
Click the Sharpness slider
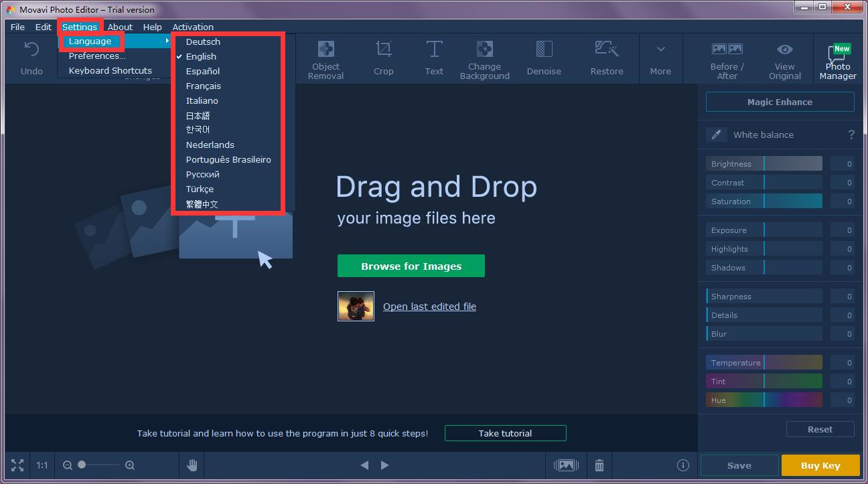tap(764, 296)
